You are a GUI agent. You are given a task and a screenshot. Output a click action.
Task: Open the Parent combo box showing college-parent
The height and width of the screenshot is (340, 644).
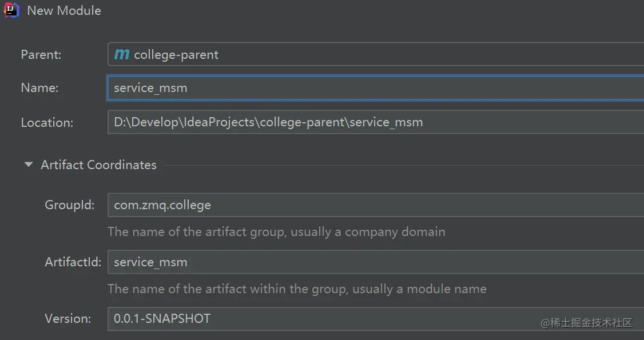pos(376,54)
